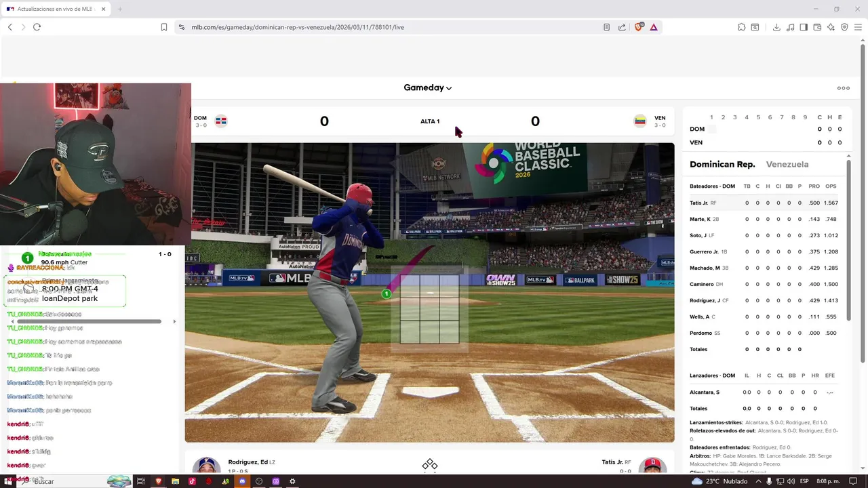Click the Tatis Jr. batter headshot

(x=652, y=466)
